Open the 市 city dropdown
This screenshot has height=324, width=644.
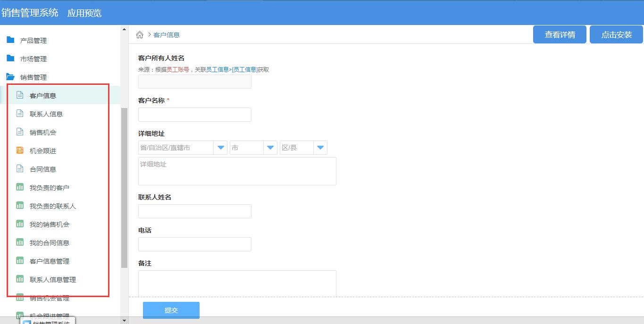[x=270, y=147]
